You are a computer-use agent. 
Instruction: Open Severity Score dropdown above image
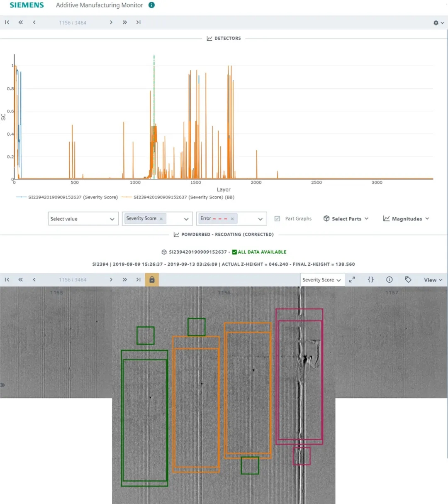(321, 280)
